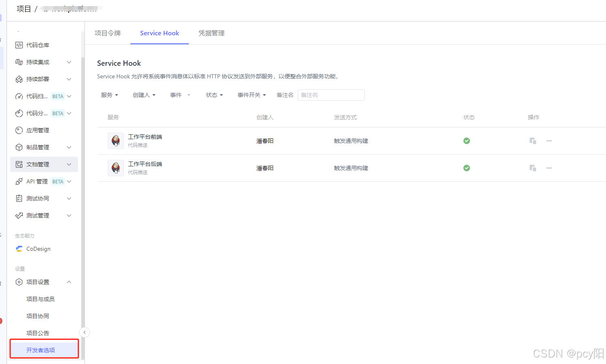Open the 状态 status filter dropdown
The width and height of the screenshot is (606, 364).
[214, 95]
